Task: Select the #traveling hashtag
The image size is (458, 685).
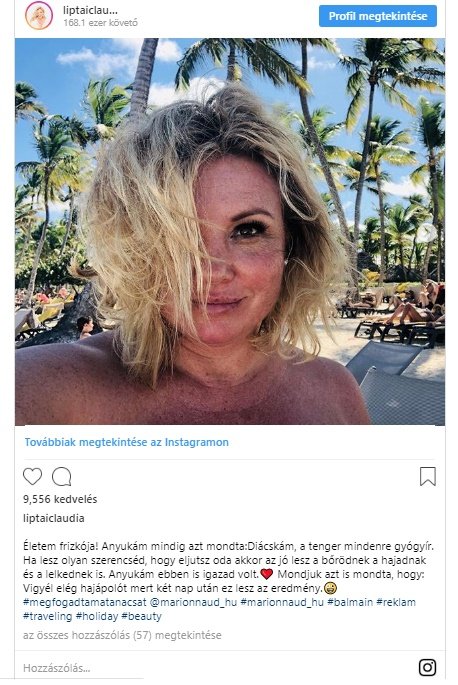Action: (47, 616)
